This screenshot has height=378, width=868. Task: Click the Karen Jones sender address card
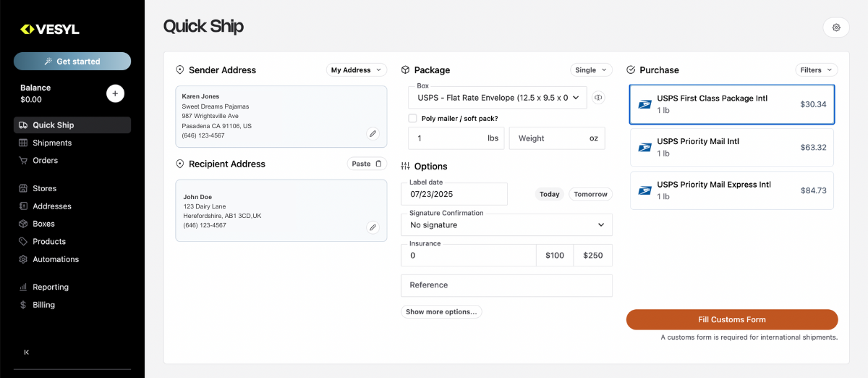point(281,117)
